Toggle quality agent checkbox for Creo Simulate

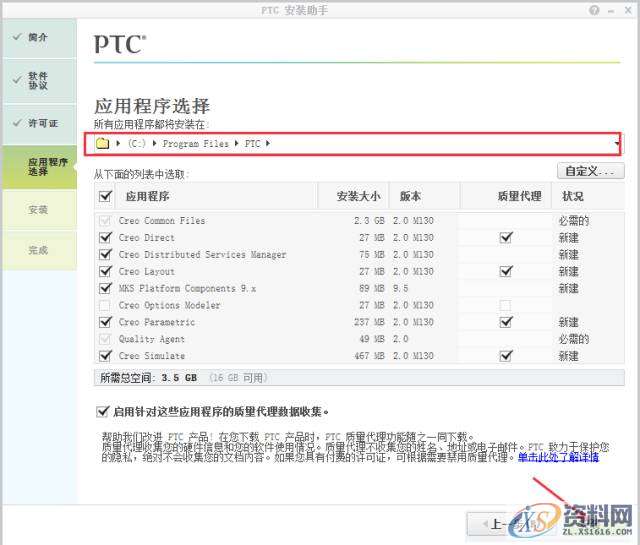click(x=506, y=356)
